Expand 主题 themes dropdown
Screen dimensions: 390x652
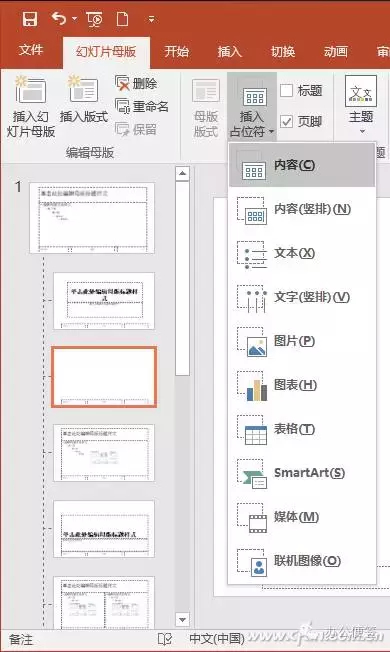(x=362, y=132)
